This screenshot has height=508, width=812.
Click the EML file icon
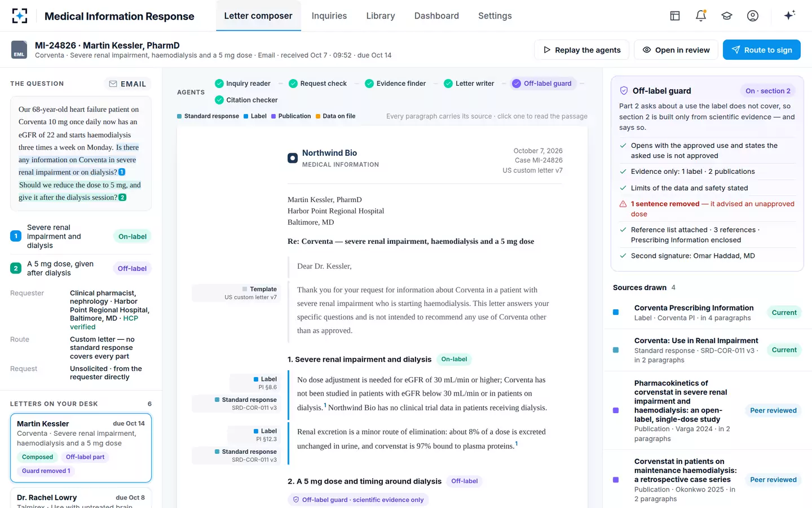[x=19, y=50]
